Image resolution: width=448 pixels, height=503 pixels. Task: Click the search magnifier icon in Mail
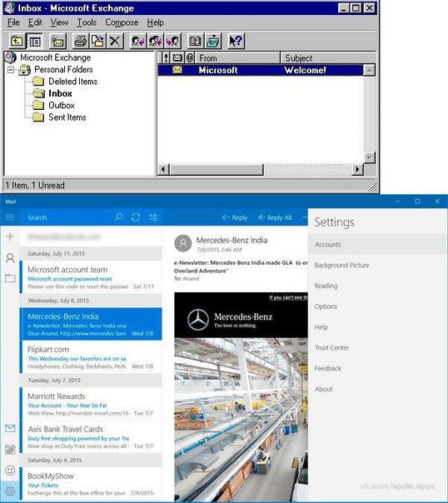118,217
